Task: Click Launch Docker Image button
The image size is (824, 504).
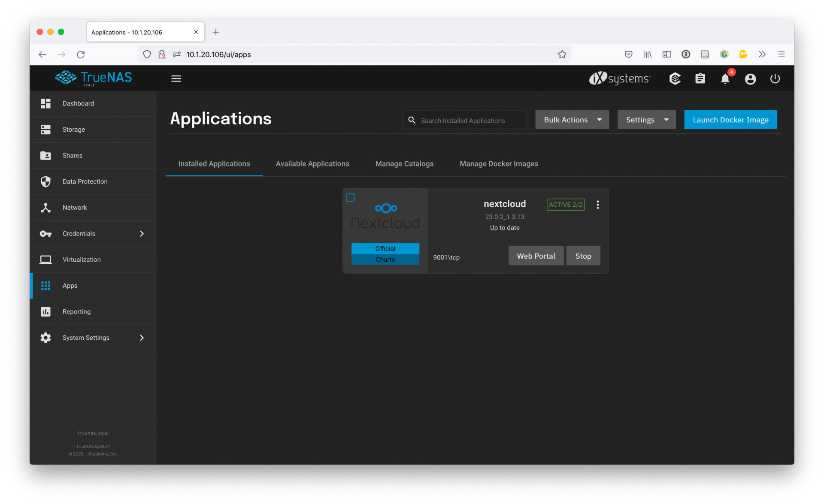Action: pos(730,120)
